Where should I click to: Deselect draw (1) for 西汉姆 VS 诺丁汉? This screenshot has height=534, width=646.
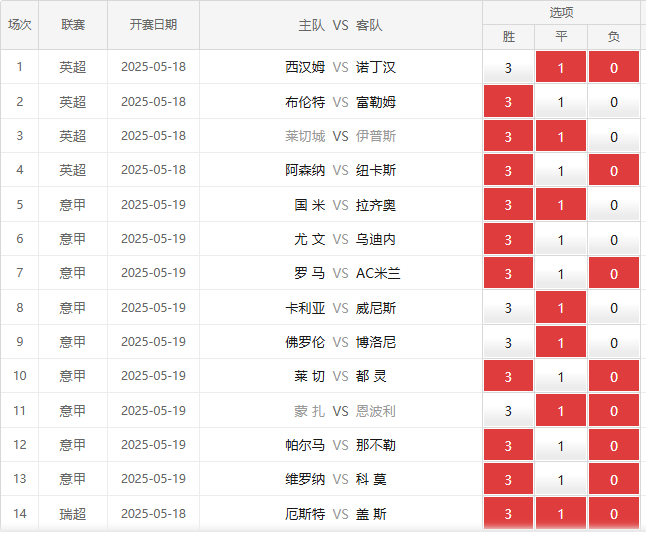pos(561,67)
